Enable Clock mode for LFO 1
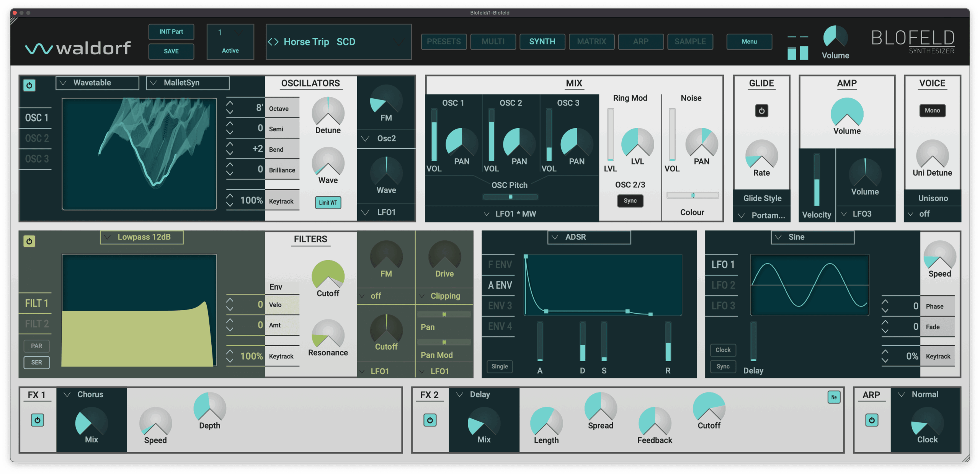980x474 pixels. click(x=723, y=350)
